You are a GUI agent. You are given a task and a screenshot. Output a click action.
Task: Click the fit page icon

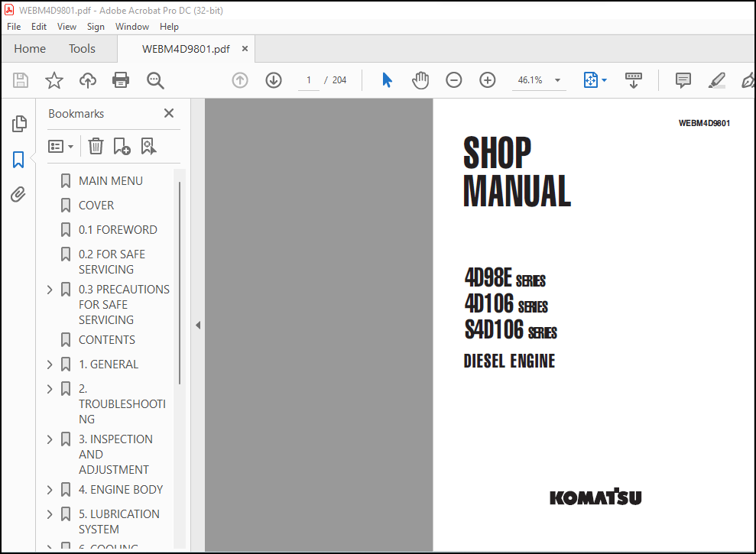pos(591,80)
